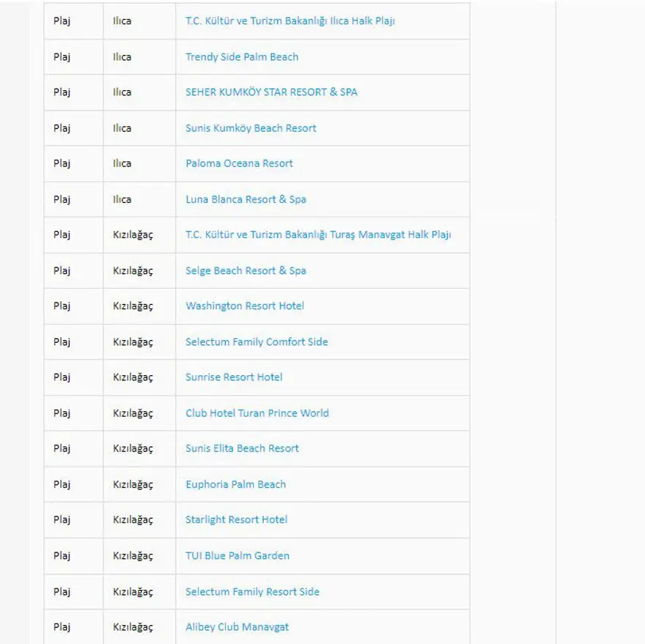Open SEHER KUMKÖY STAR RESORT & SPA
The height and width of the screenshot is (644, 645).
[x=271, y=92]
